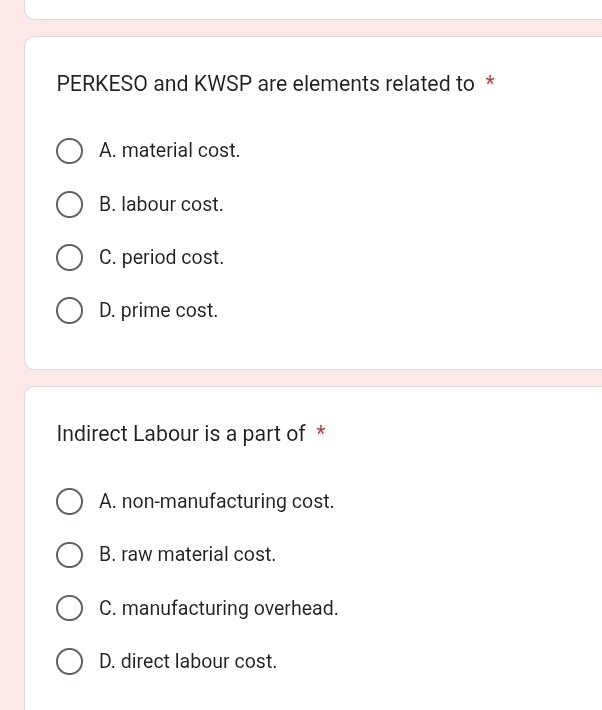Click required asterisk beside PERKESO question

click(490, 82)
